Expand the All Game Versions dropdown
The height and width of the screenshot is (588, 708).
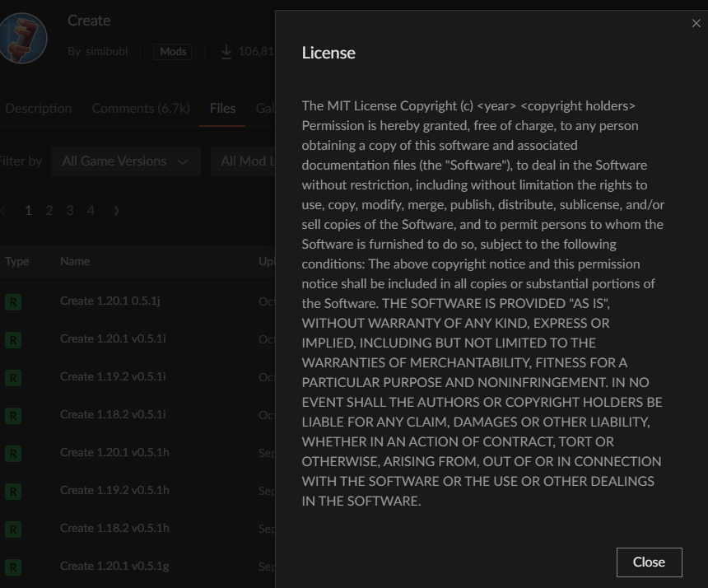coord(125,161)
